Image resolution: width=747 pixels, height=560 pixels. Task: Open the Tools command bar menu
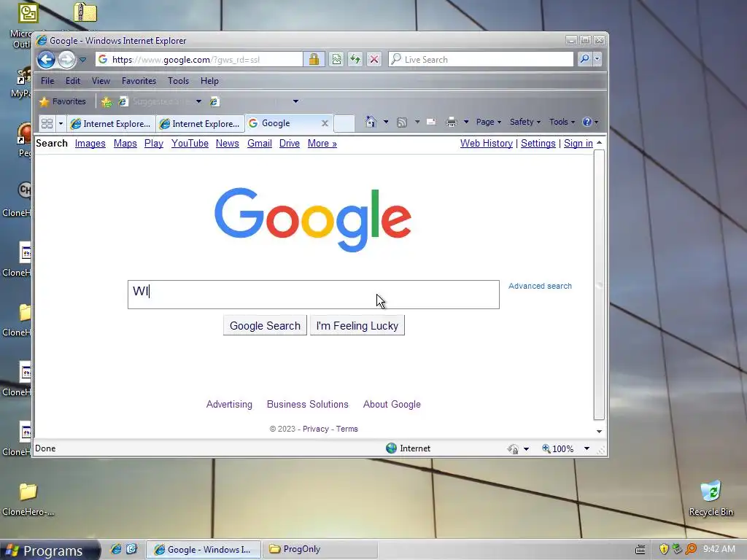[x=562, y=122]
